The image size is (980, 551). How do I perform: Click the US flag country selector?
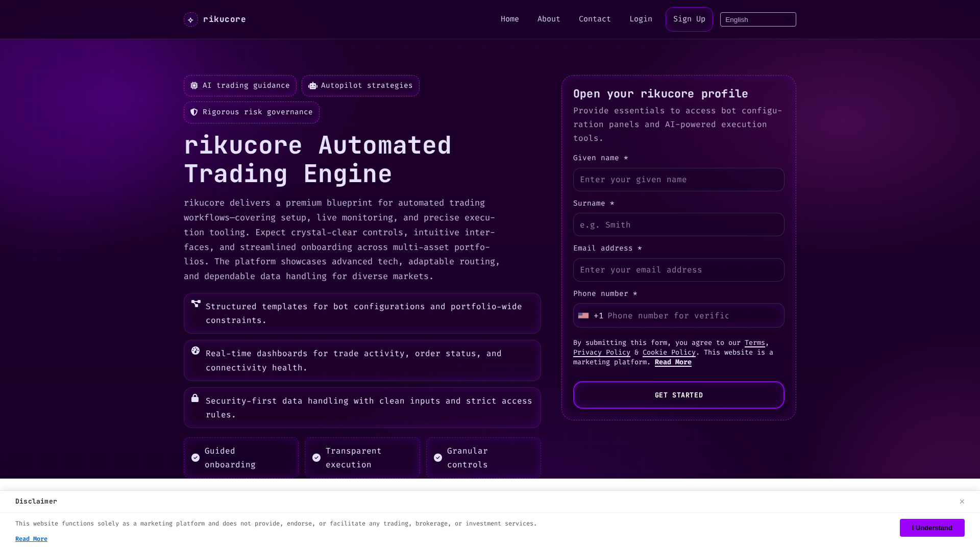583,316
